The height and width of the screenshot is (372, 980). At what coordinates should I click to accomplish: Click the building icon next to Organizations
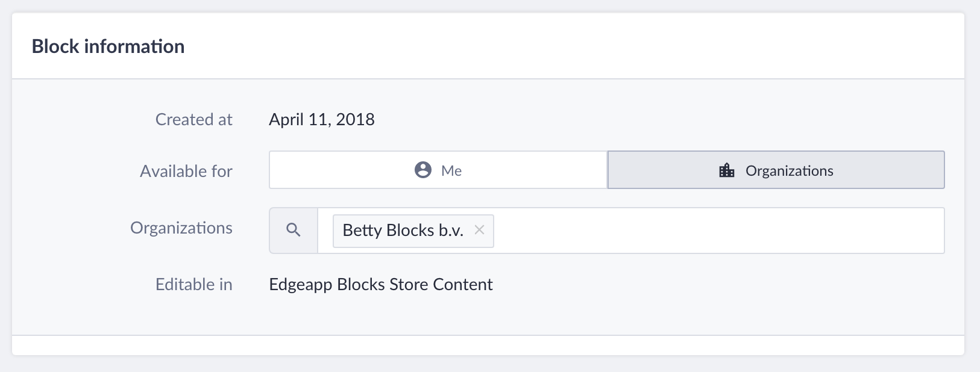pyautogui.click(x=727, y=170)
